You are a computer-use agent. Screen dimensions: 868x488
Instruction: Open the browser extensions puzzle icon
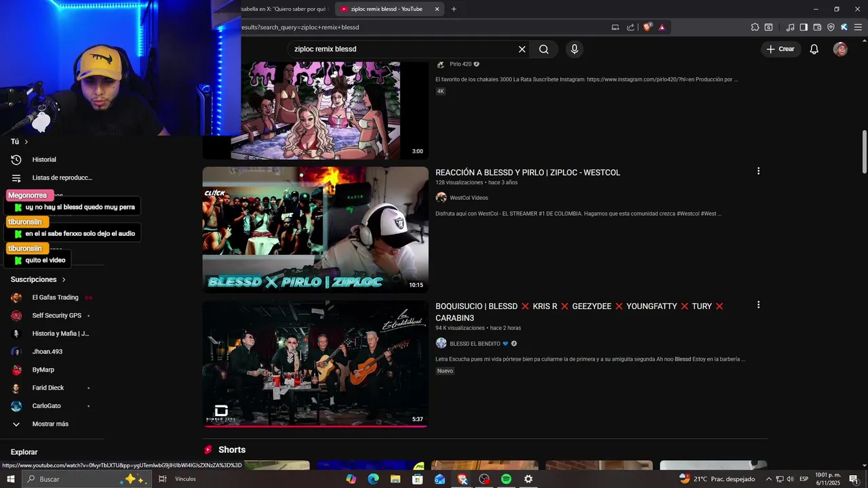(x=755, y=28)
